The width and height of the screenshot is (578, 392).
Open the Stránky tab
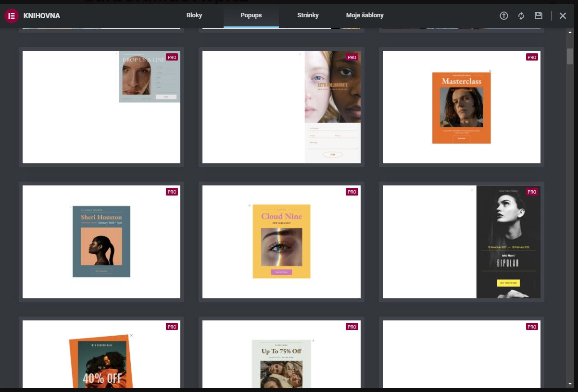[x=308, y=15]
